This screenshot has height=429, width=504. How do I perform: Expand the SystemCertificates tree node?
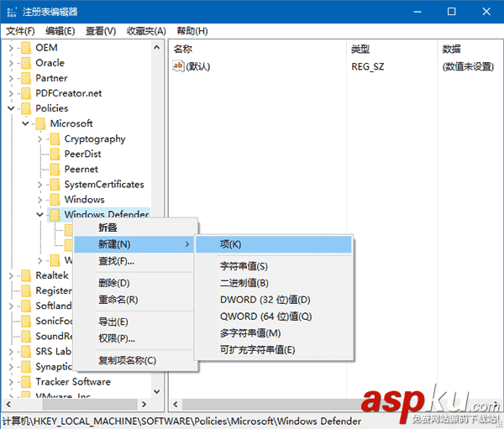pos(39,185)
